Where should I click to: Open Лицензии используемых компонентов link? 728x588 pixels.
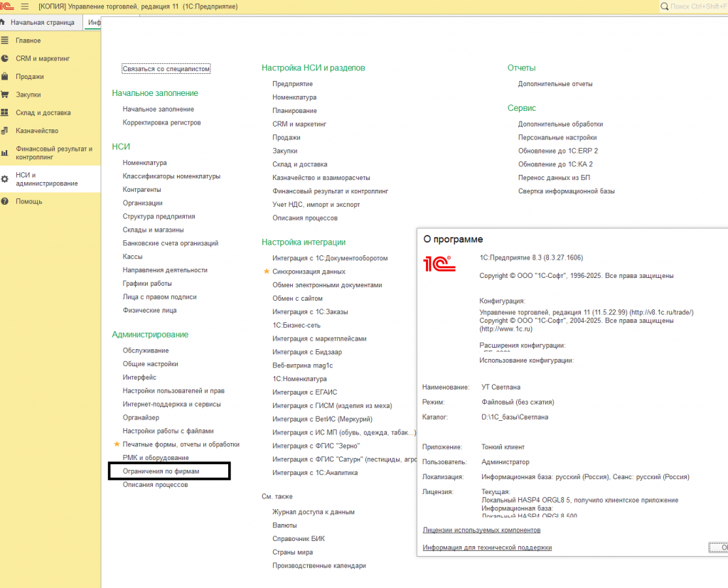[x=481, y=530]
